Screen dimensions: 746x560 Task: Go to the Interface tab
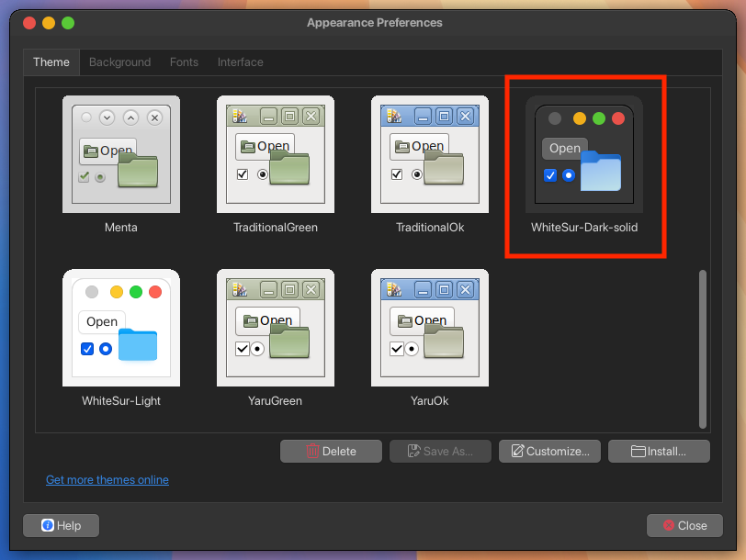click(240, 62)
